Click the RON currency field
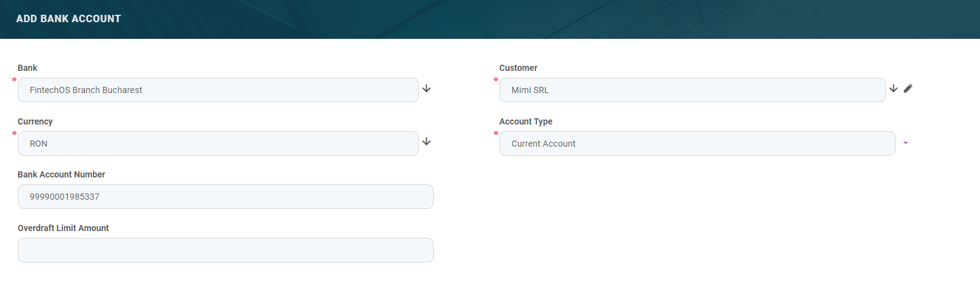The width and height of the screenshot is (980, 281). 218,144
